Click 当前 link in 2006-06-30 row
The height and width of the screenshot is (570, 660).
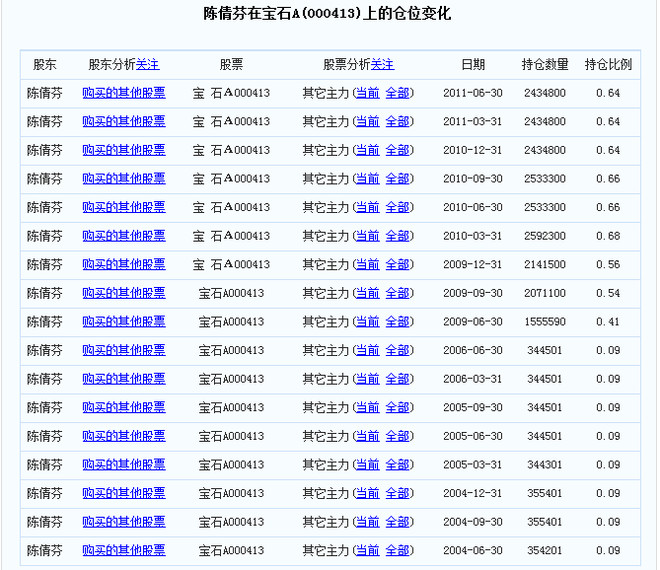(x=368, y=350)
